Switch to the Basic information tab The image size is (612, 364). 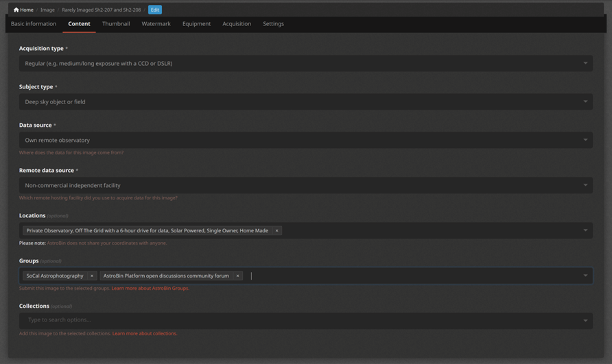[34, 24]
